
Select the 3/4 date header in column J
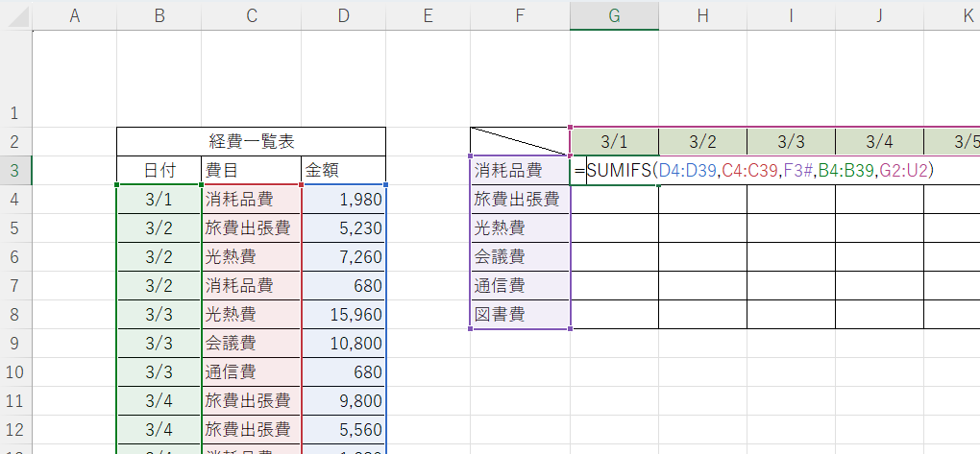pyautogui.click(x=879, y=142)
